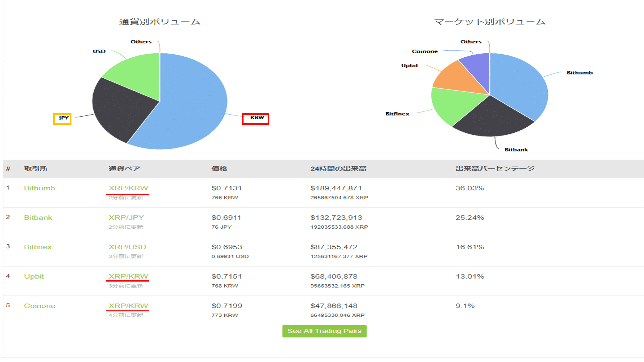Screen dimensions: 644x362
Task: Click the 16.61% percentage value
Action: pyautogui.click(x=470, y=247)
